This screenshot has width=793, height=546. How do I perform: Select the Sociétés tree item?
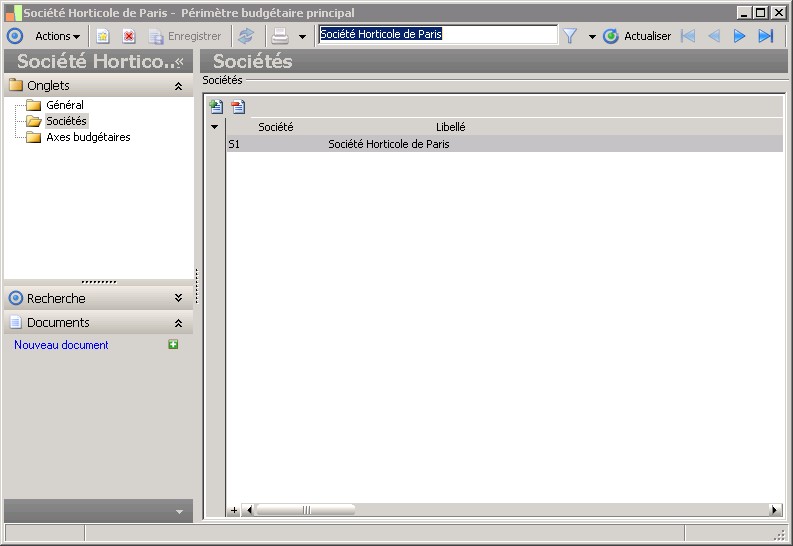pyautogui.click(x=66, y=121)
